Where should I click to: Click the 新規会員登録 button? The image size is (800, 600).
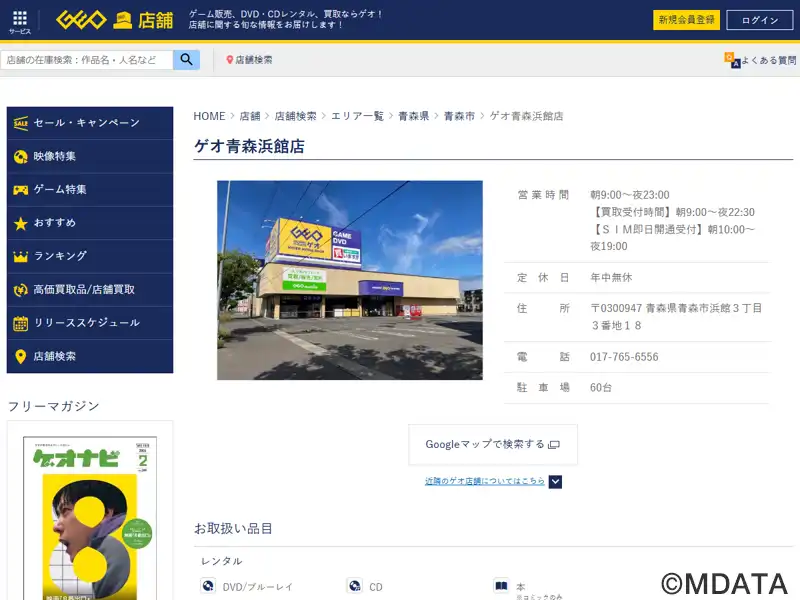tap(686, 20)
